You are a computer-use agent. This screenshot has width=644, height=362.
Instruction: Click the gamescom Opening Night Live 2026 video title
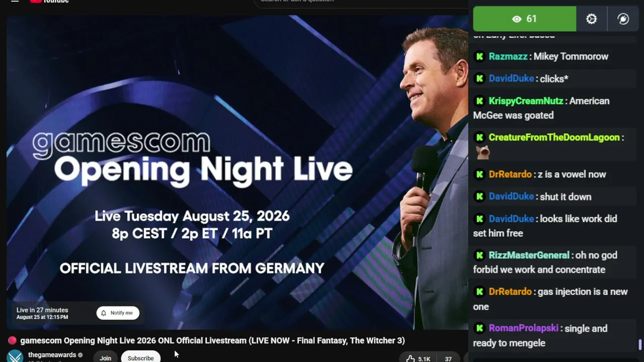point(212,340)
